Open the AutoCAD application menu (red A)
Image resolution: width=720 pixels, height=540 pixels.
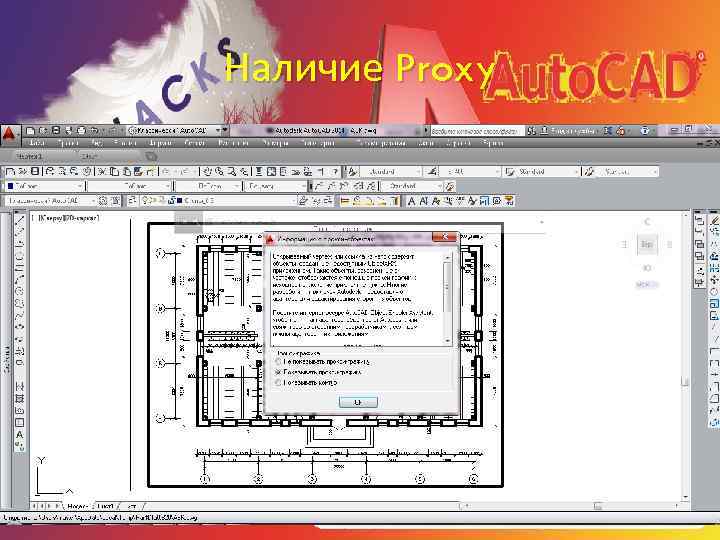tap(9, 134)
